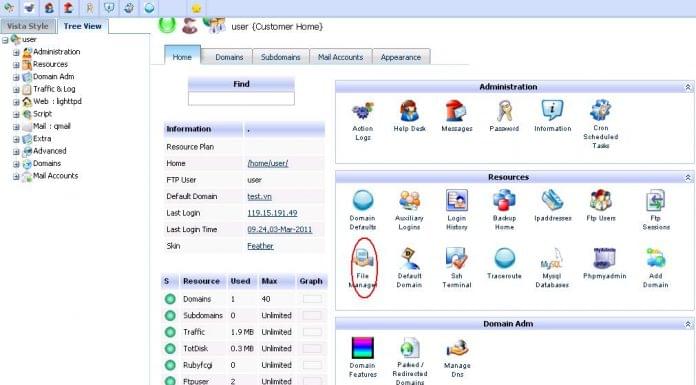
Task: Select Mail Accounts in the tree
Action: [x=55, y=176]
